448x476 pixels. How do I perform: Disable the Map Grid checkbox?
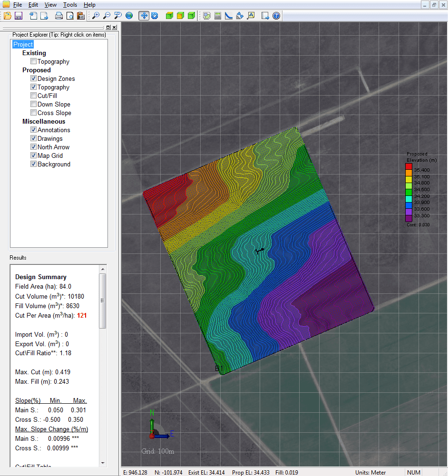coord(34,156)
